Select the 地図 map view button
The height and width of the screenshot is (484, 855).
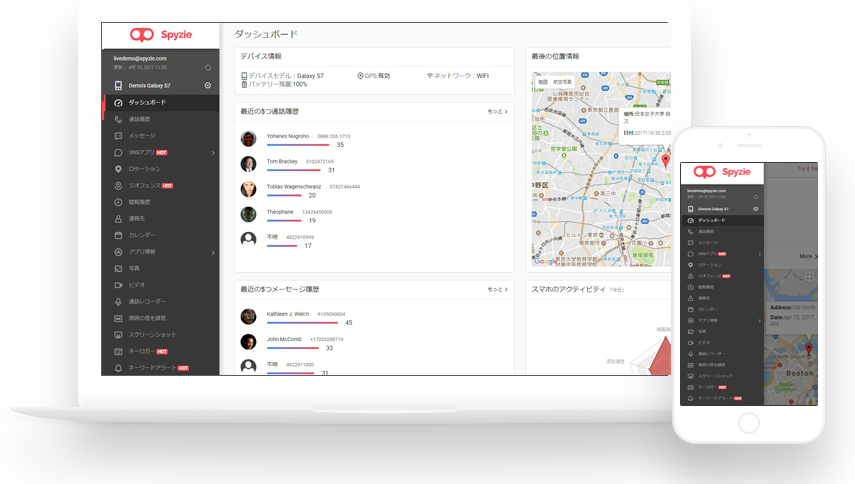pos(543,82)
